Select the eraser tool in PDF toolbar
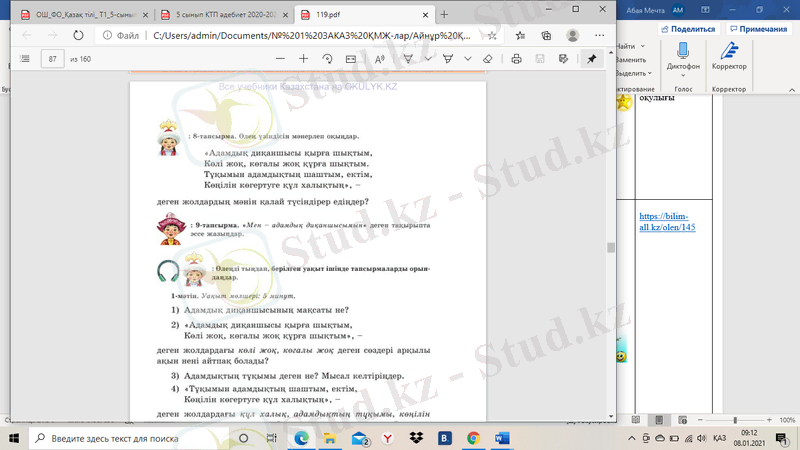The width and height of the screenshot is (800, 450). click(x=487, y=59)
